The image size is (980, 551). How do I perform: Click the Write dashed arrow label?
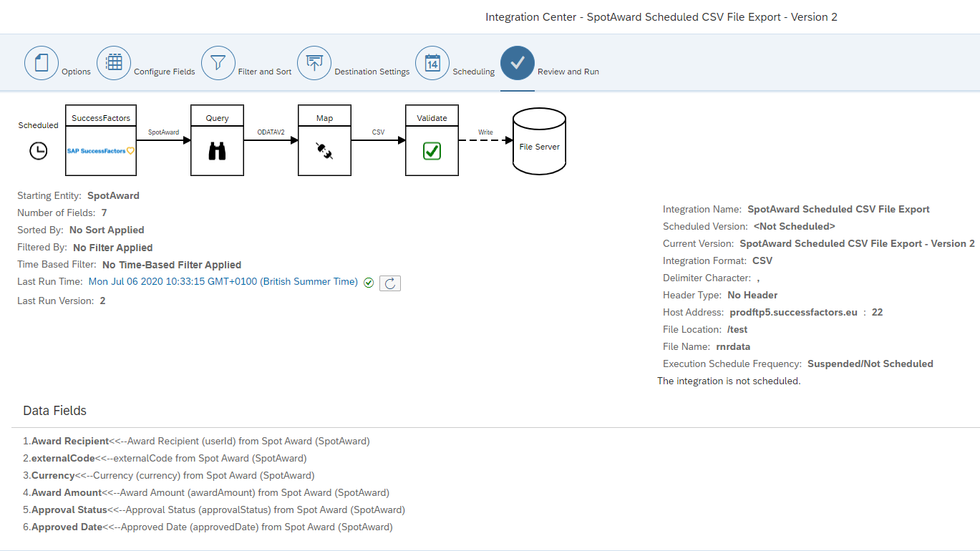click(485, 132)
